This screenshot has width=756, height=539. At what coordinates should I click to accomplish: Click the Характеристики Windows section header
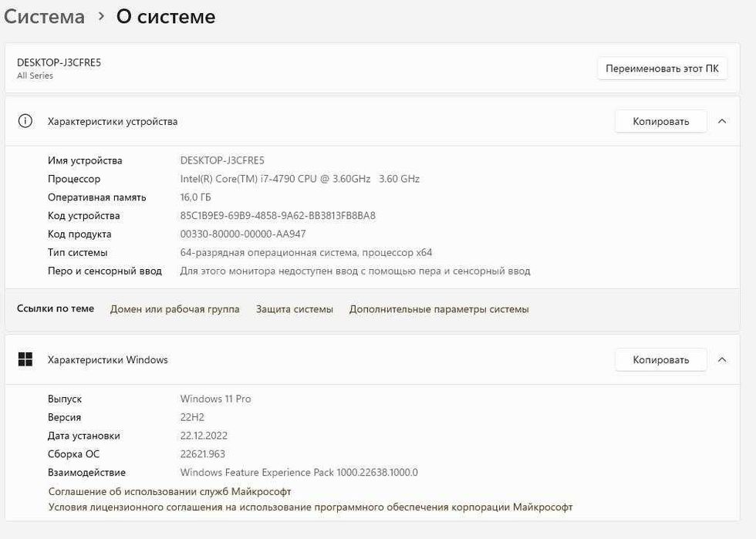tap(108, 359)
